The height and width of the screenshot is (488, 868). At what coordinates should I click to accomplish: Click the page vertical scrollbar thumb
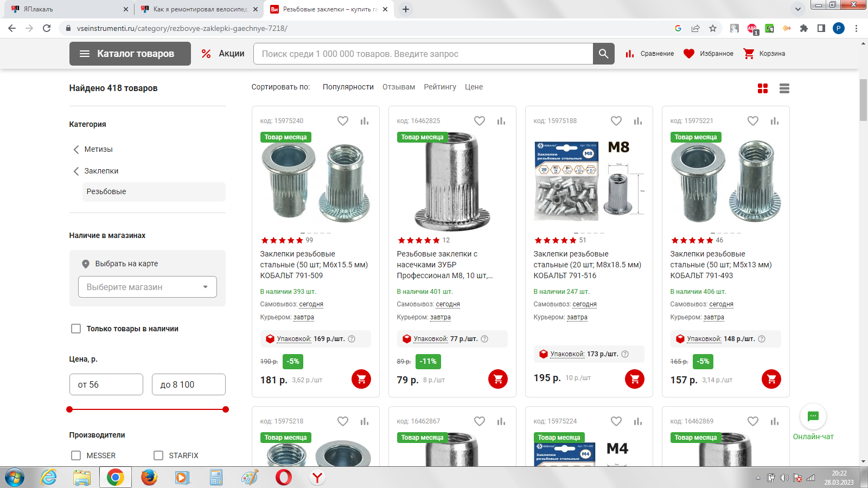[x=863, y=100]
